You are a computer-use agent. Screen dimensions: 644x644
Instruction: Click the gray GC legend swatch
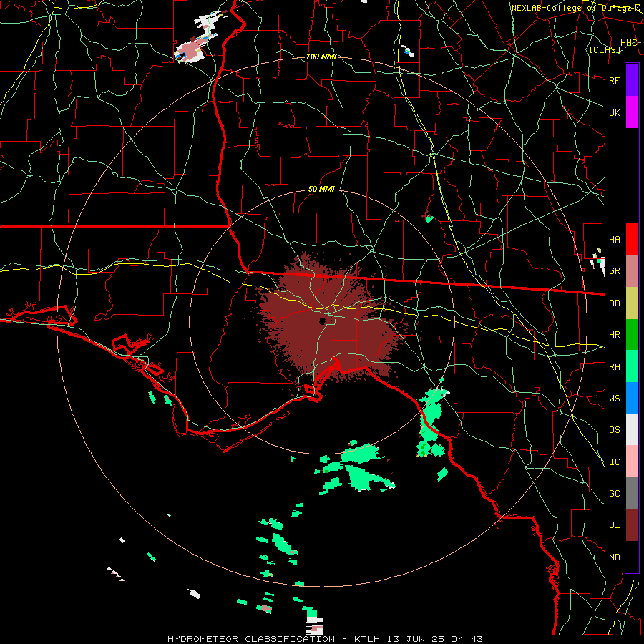point(632,493)
